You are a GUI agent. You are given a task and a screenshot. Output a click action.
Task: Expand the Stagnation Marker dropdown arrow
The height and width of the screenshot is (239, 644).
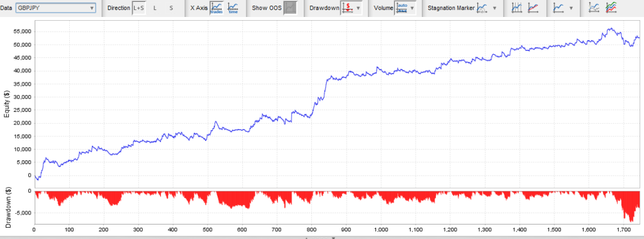pos(494,8)
